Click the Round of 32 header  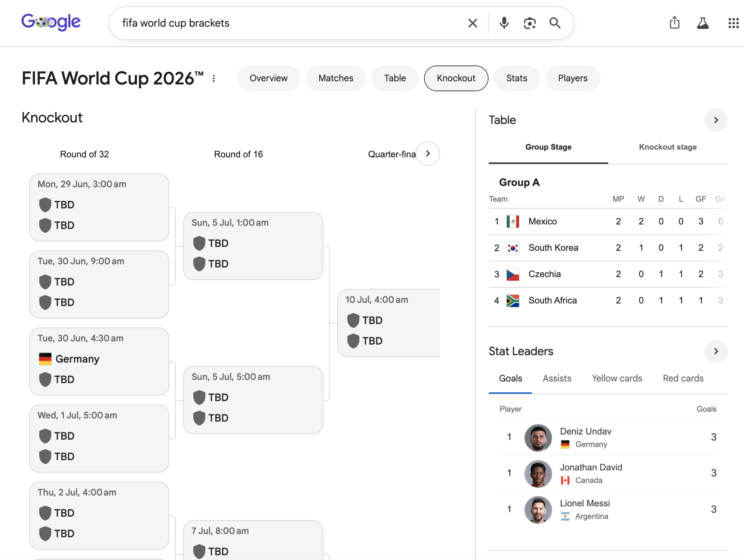tap(84, 154)
